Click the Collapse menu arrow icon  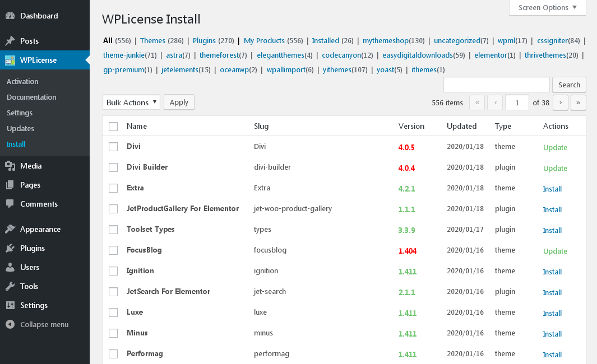click(10, 324)
